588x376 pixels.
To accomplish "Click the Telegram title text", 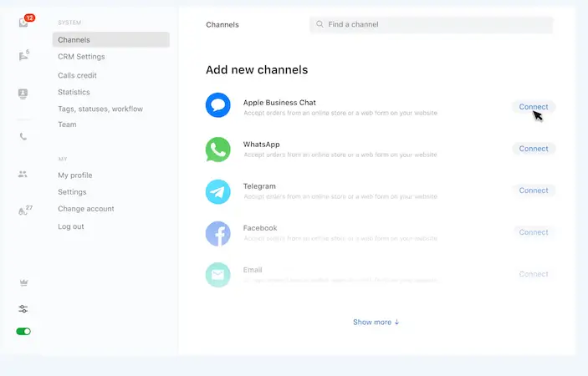I will point(259,186).
